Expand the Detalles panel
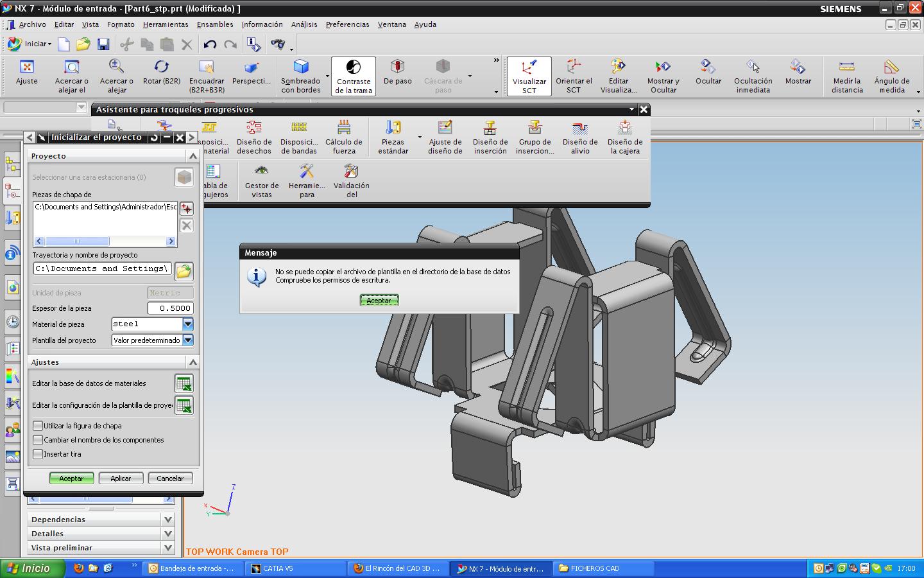The height and width of the screenshot is (578, 924). [x=168, y=534]
